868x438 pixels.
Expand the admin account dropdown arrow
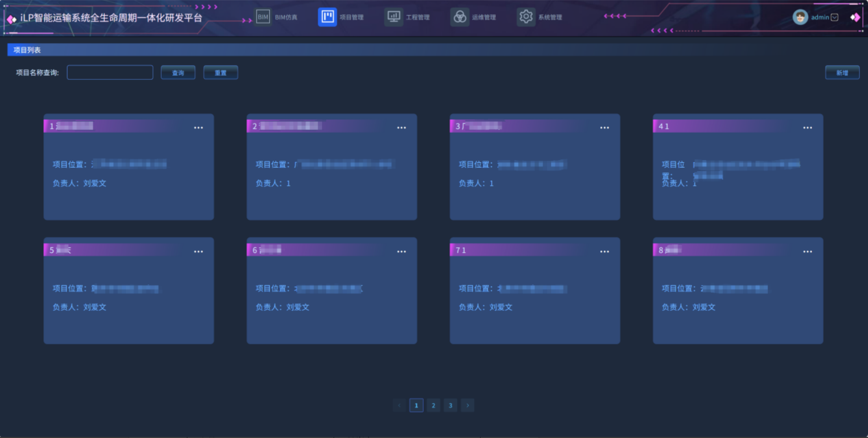(x=835, y=18)
